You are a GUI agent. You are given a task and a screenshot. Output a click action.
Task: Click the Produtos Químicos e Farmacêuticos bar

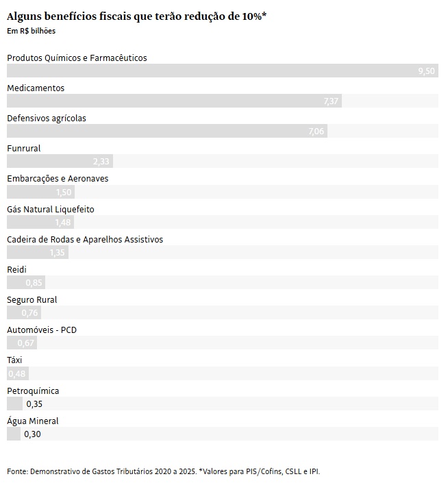pos(223,71)
